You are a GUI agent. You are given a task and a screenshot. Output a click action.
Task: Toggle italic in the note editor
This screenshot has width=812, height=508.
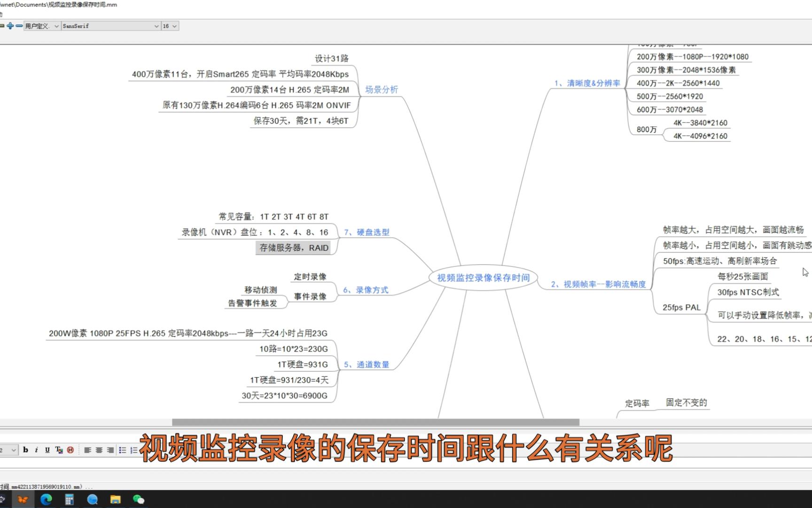pos(36,450)
